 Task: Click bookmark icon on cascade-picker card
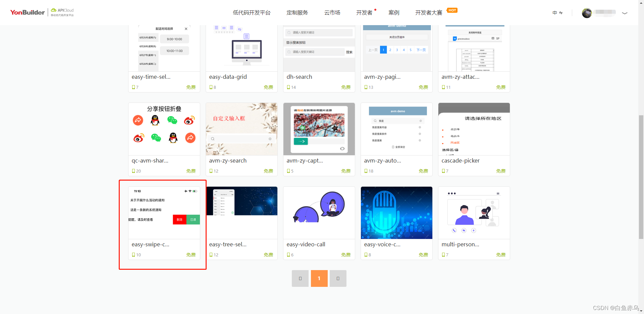click(443, 171)
